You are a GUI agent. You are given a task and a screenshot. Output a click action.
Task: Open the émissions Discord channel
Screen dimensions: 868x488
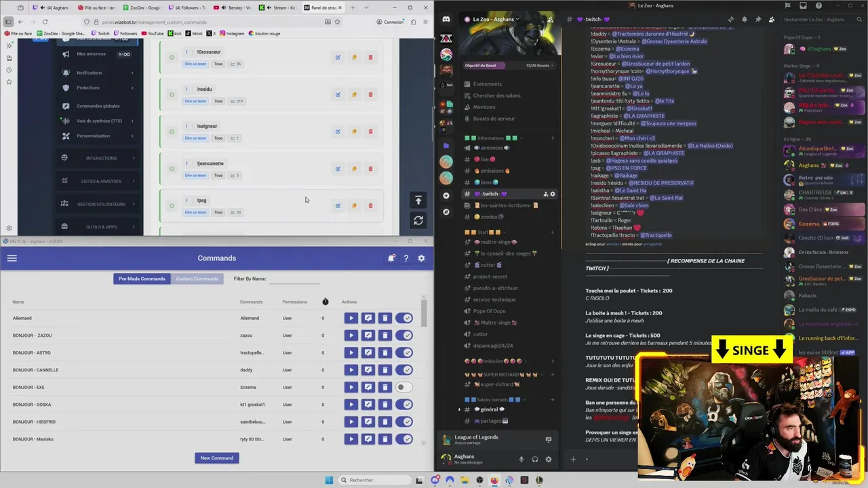511,171
